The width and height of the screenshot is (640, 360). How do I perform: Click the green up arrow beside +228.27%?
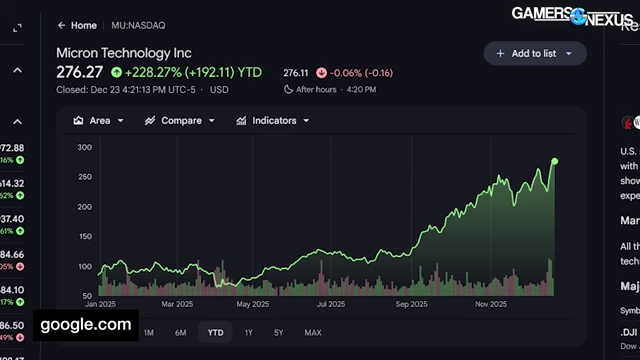click(x=116, y=73)
